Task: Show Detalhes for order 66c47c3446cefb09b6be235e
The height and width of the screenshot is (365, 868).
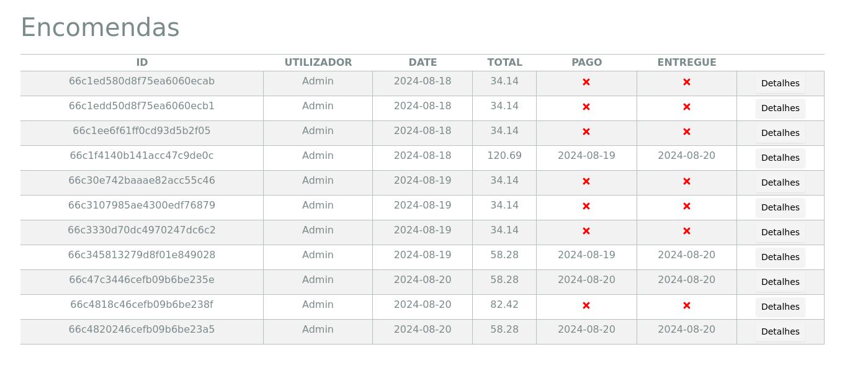Action: pos(780,282)
